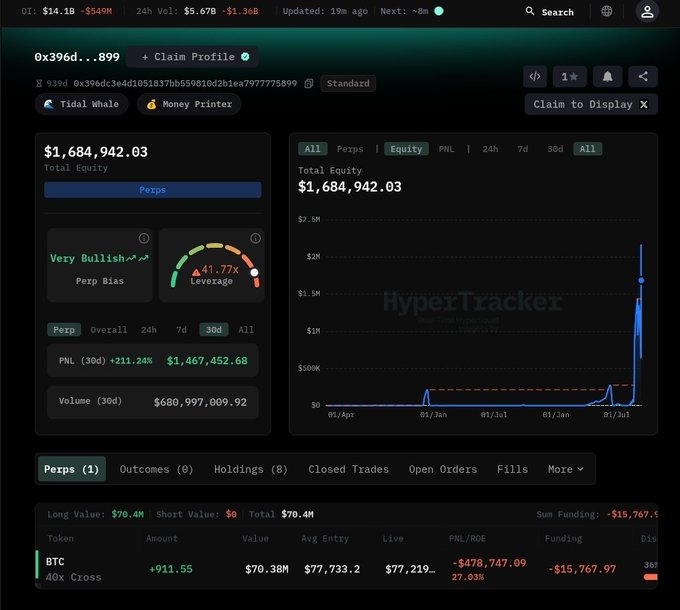Click the Token column header
680x610 pixels.
[60, 538]
